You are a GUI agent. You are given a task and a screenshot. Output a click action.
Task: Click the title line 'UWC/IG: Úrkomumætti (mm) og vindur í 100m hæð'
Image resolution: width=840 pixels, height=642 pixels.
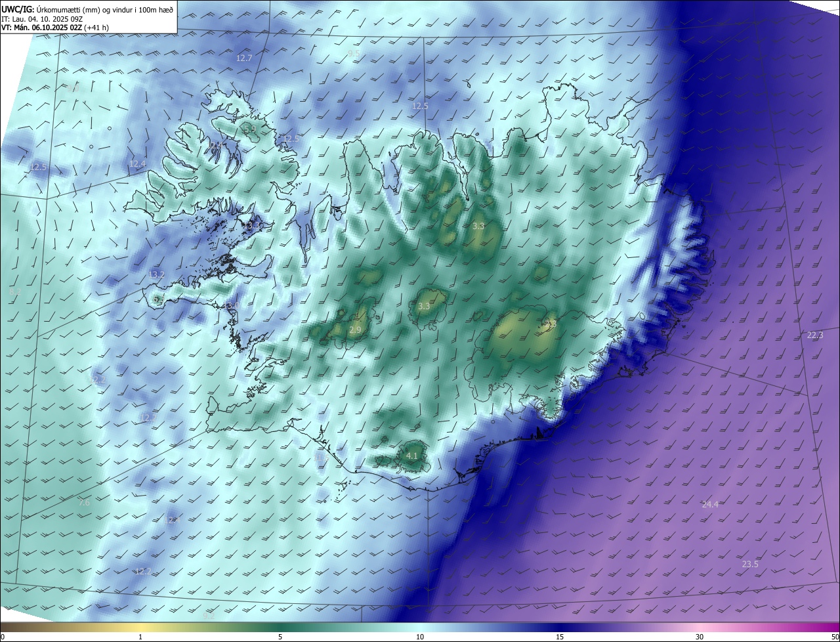tap(87, 9)
